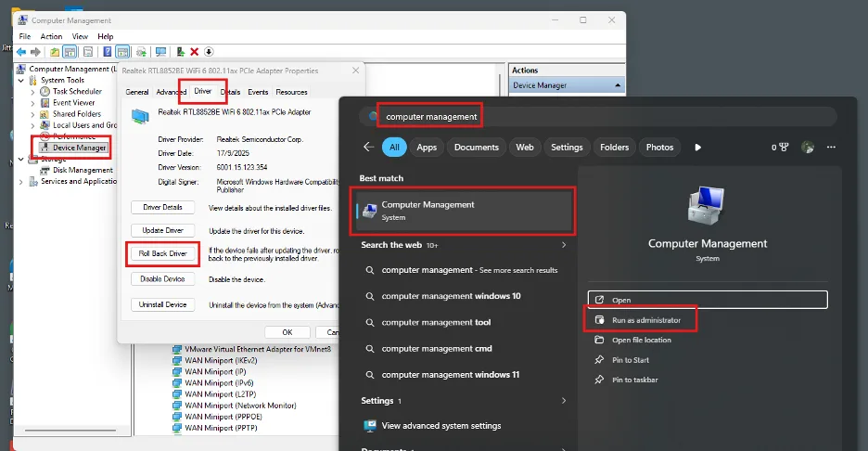Image resolution: width=868 pixels, height=451 pixels.
Task: Click the Task Scheduler clock icon
Action: point(45,92)
